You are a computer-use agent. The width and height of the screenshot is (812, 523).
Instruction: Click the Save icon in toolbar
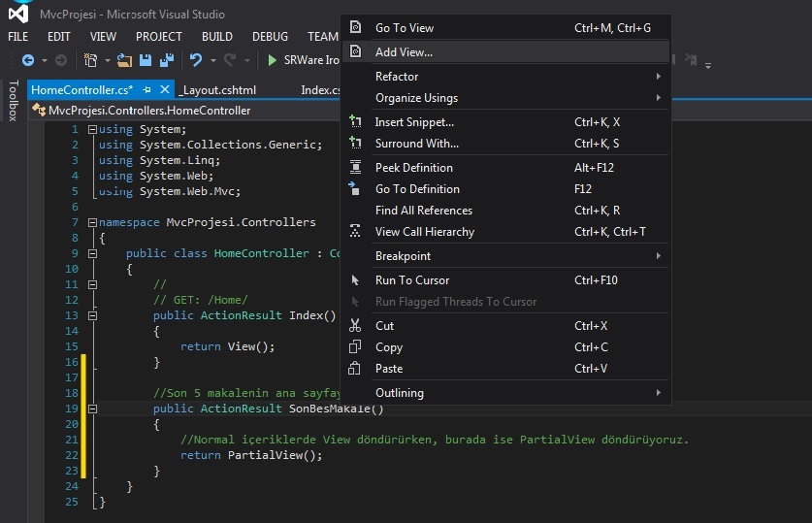click(x=145, y=60)
